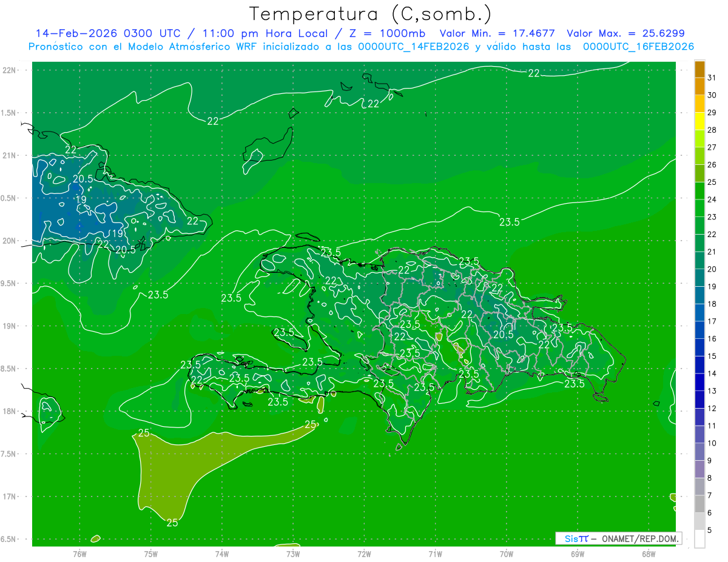The height and width of the screenshot is (562, 728).
Task: Select the gray legend swatch between 6 and 7
Action: pos(699,504)
